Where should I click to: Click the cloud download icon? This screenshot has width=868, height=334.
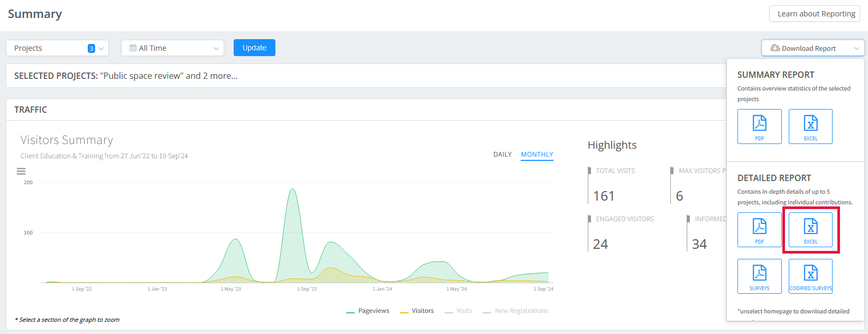click(775, 48)
